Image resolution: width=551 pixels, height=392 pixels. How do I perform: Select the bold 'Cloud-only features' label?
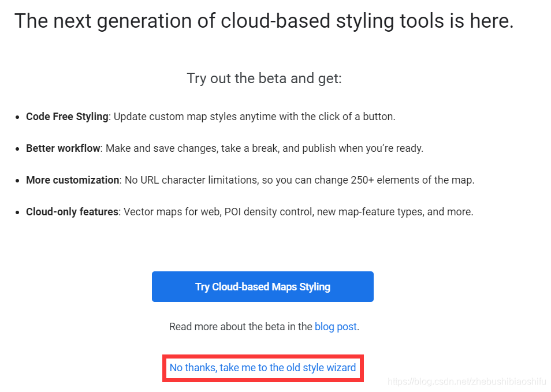pyautogui.click(x=72, y=212)
